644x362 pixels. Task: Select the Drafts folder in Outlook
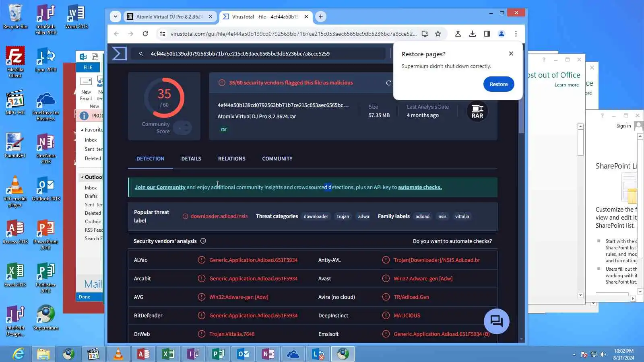[91, 196]
